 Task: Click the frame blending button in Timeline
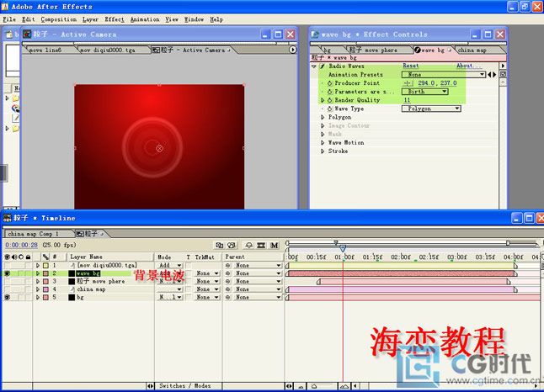click(261, 245)
